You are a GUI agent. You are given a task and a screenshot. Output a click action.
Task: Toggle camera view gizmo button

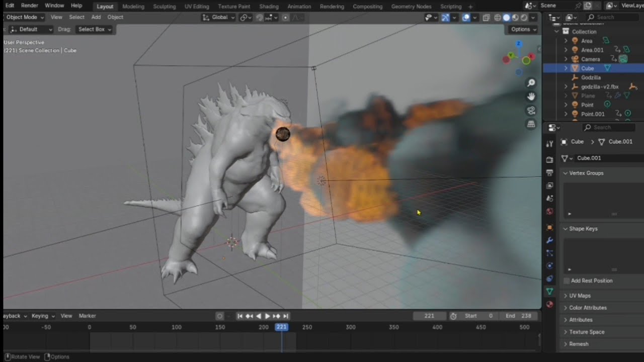(x=531, y=110)
